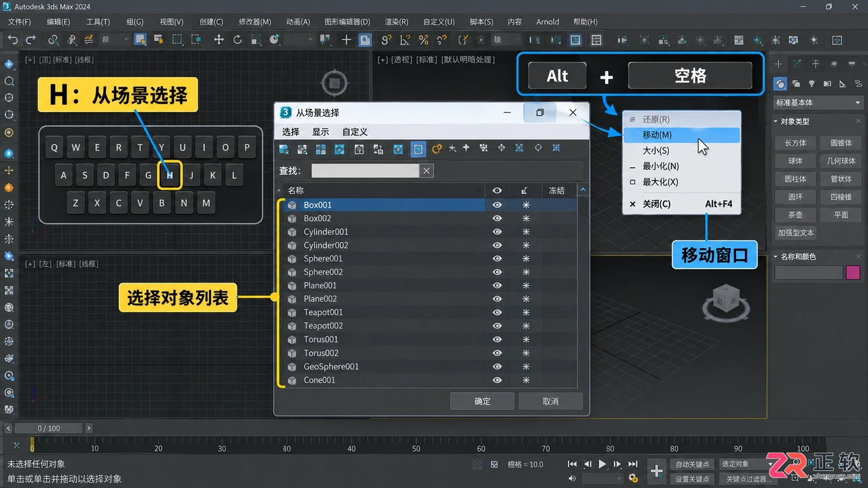
Task: Choose 移动(M) from the window menu
Action: [x=681, y=135]
